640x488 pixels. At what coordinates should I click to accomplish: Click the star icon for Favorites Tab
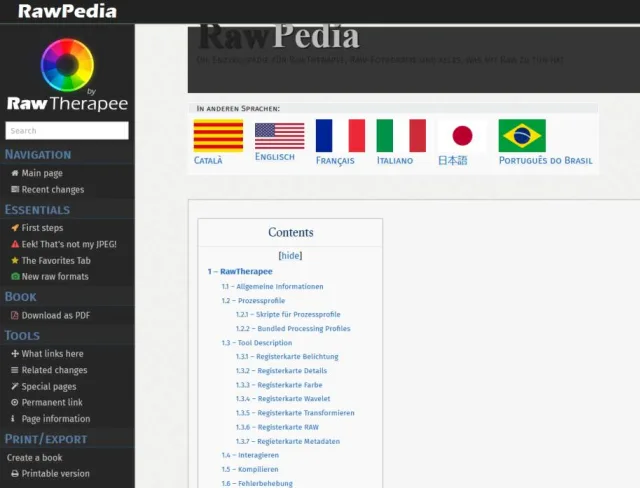[x=15, y=260]
